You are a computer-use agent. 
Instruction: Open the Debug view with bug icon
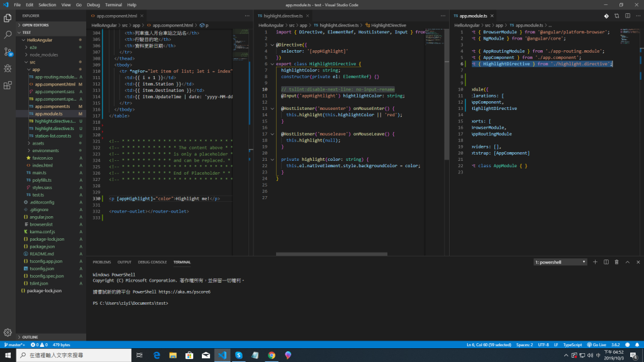point(8,69)
